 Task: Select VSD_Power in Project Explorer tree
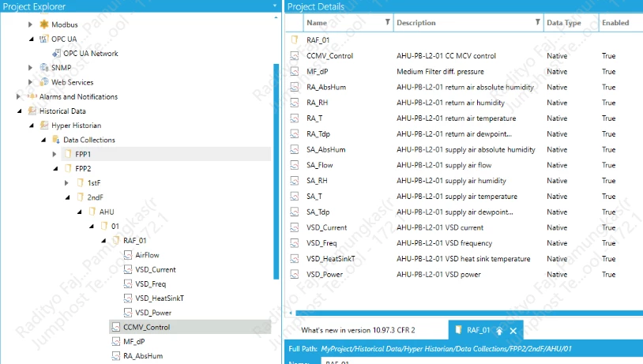[x=153, y=313]
